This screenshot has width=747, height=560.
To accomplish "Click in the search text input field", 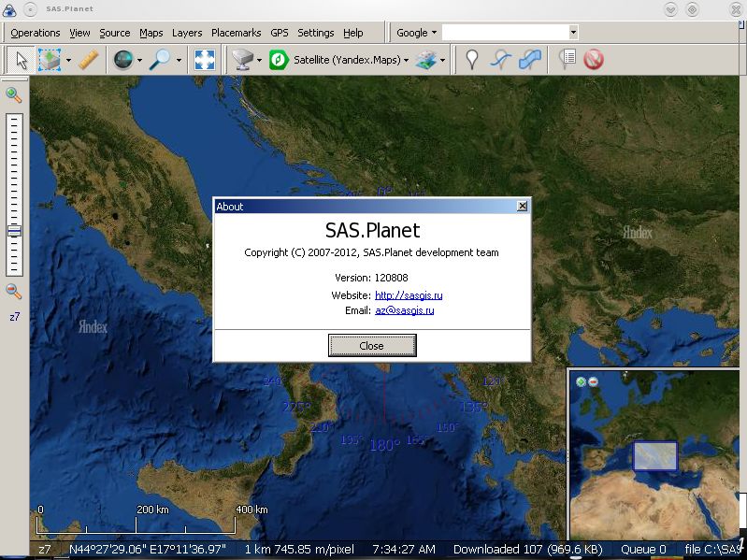I will (x=505, y=33).
